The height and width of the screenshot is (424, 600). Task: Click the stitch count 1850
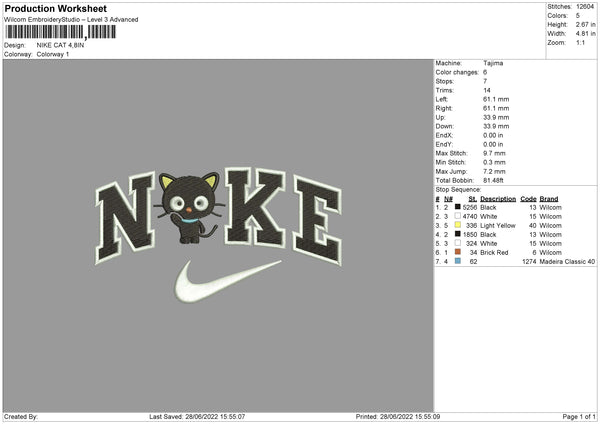pos(470,235)
